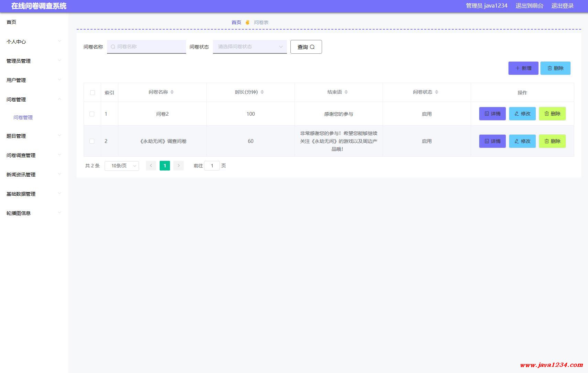This screenshot has width=588, height=373.
Task: Click the 索引 column header
Action: tap(109, 93)
